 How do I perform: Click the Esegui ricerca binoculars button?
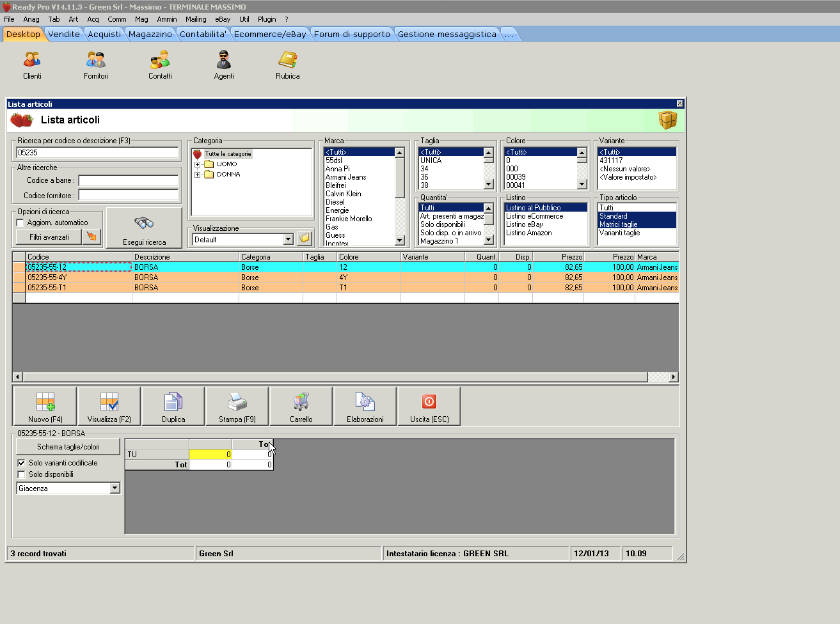coord(144,228)
